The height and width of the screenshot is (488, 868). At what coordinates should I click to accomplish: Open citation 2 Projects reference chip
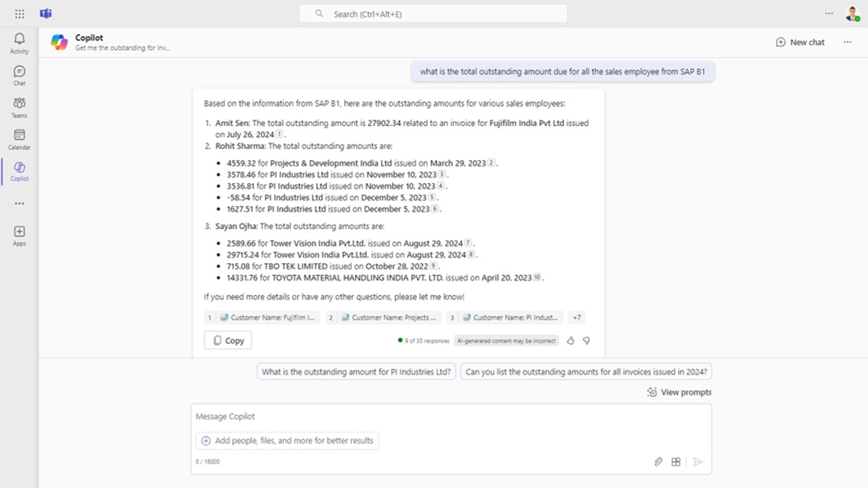click(383, 317)
